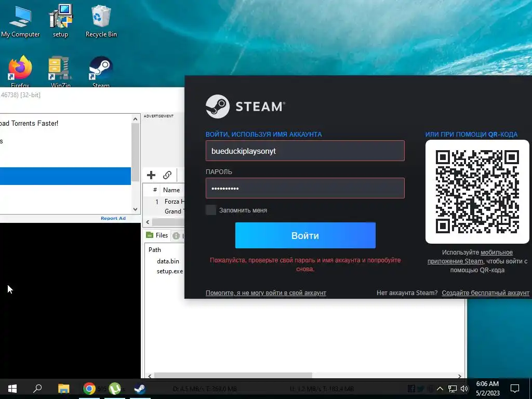Screen dimensions: 532x399
Task: Focus the Steam account name field
Action: (x=305, y=151)
